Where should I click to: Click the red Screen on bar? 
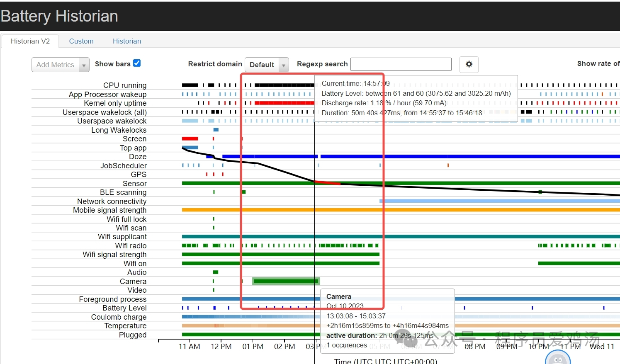(x=190, y=138)
